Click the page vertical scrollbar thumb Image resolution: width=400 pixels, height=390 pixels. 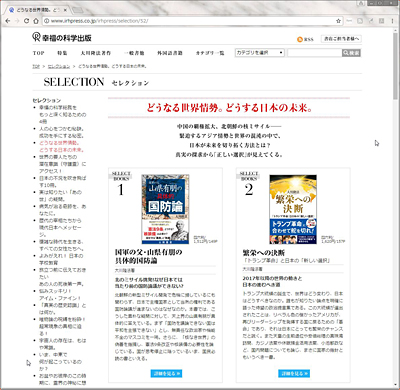coord(396,67)
